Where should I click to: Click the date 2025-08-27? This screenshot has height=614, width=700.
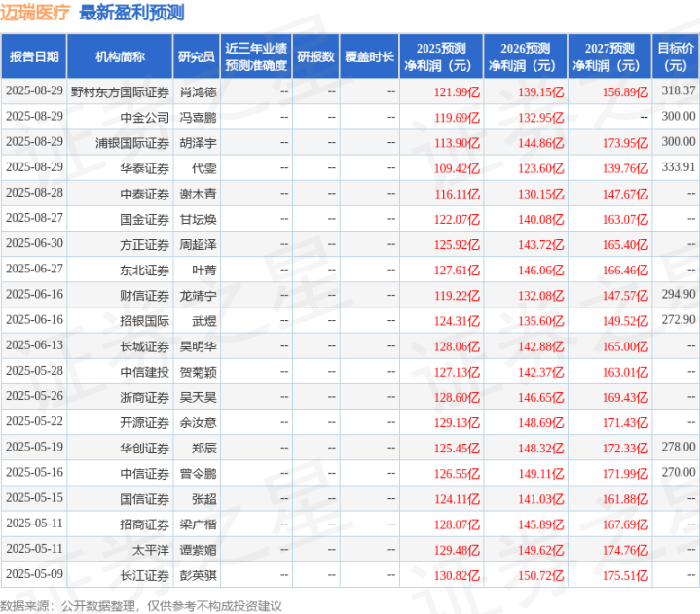pyautogui.click(x=34, y=218)
